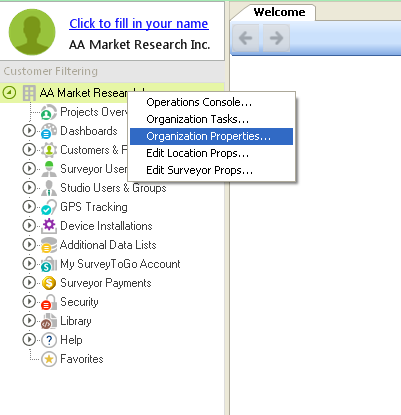The width and height of the screenshot is (401, 415).
Task: Choose Edit Location Props menu entry
Action: pos(211,153)
